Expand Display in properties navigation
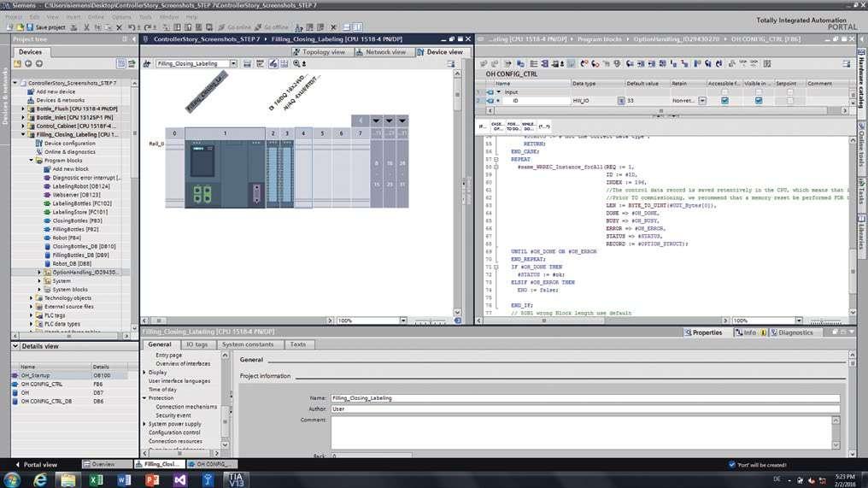The image size is (868, 488). 145,373
